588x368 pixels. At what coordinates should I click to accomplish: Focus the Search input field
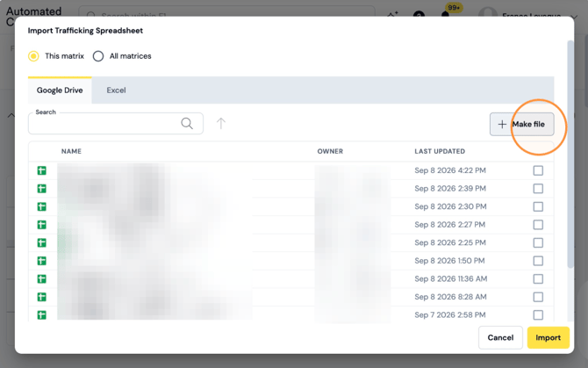point(116,124)
